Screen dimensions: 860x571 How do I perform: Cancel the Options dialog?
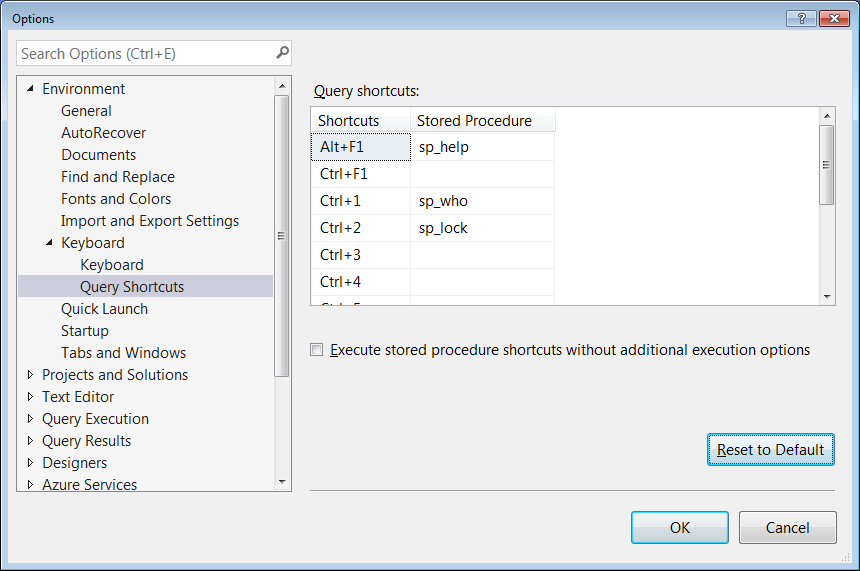tap(787, 528)
